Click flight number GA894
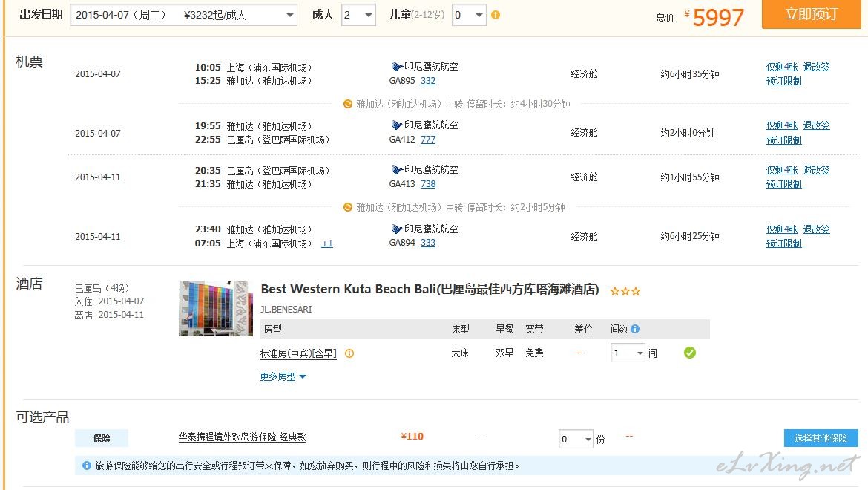 402,243
